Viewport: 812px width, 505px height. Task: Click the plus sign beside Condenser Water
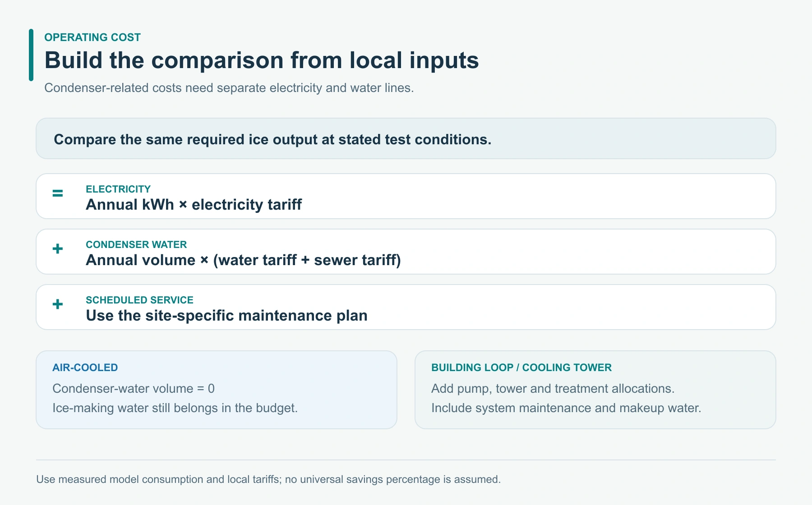pyautogui.click(x=58, y=249)
